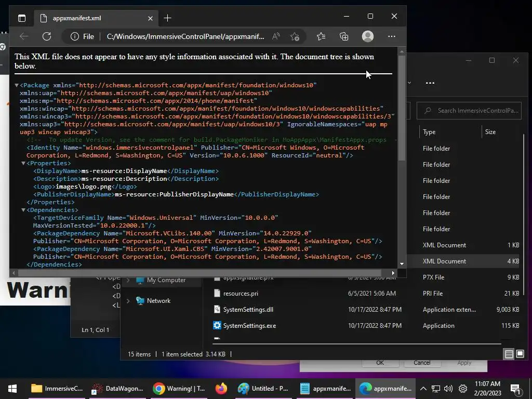Screen dimensions: 532x399
Task: Open Firefox from the taskbar
Action: (221, 389)
